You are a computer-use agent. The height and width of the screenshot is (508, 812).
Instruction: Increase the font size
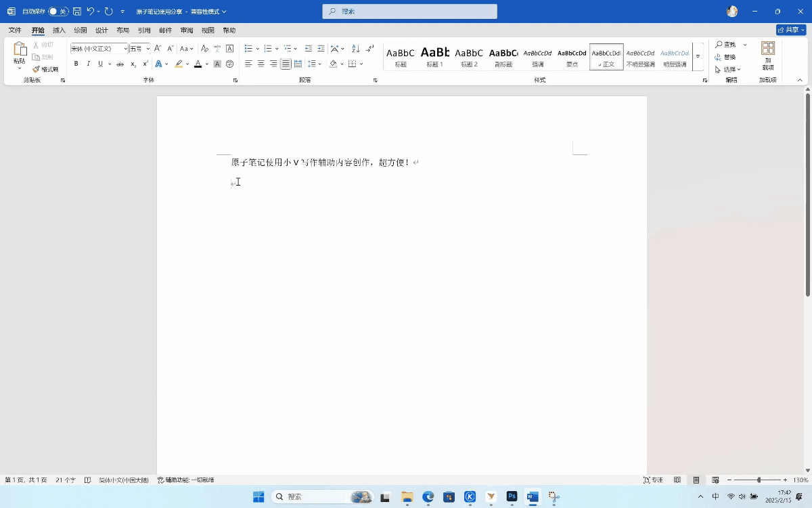point(158,49)
